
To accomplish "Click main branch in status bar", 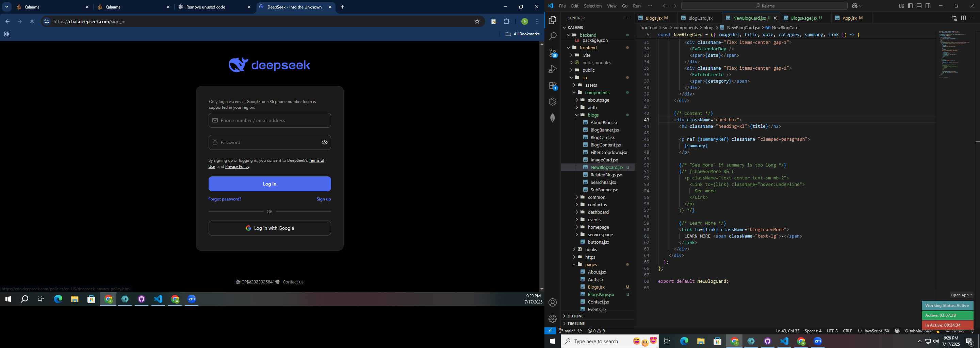I will click(567, 331).
